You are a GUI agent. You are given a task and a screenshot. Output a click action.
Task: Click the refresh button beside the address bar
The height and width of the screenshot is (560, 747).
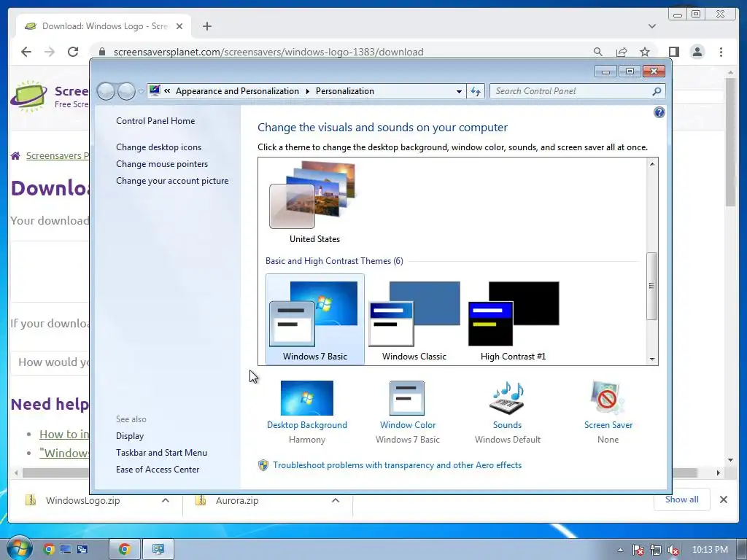tap(476, 91)
